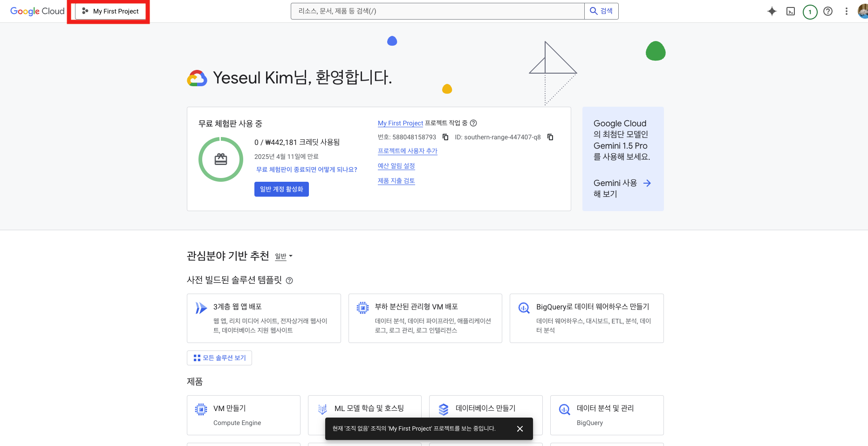Open the account avatar
This screenshot has width=868, height=446.
(863, 11)
